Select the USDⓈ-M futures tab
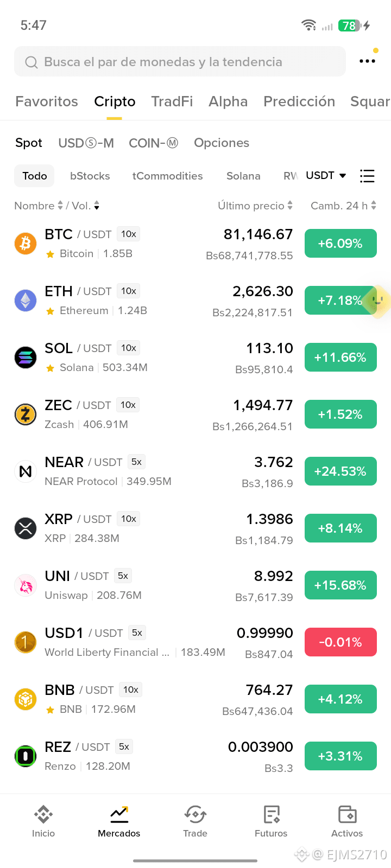 click(x=86, y=143)
